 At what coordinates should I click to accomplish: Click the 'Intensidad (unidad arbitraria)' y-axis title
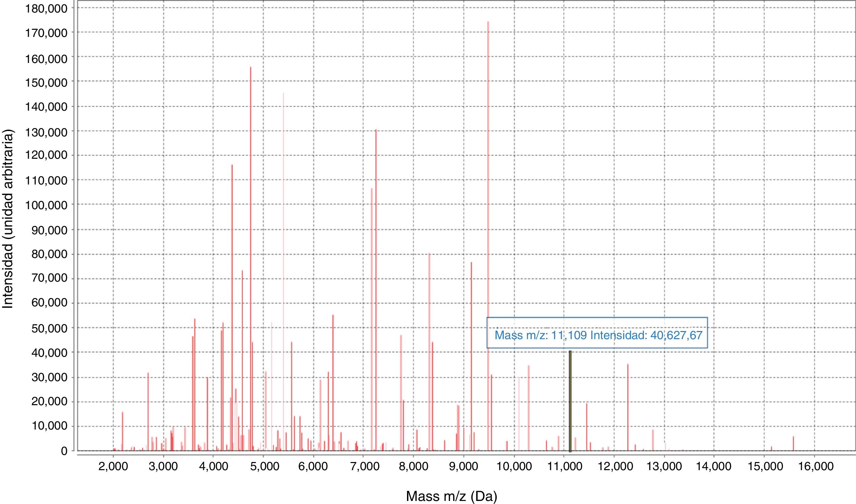pos(8,219)
